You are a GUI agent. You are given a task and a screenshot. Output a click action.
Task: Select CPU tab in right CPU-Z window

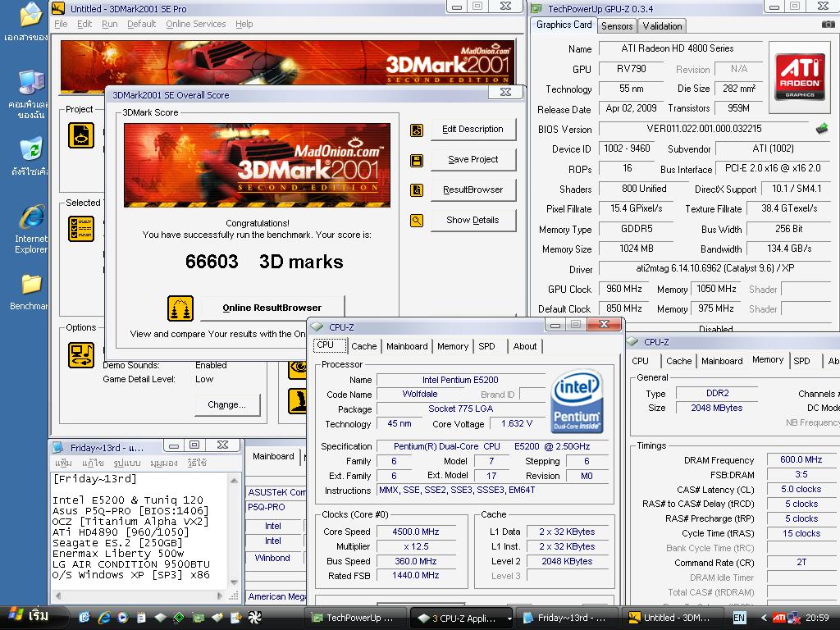[x=640, y=361]
